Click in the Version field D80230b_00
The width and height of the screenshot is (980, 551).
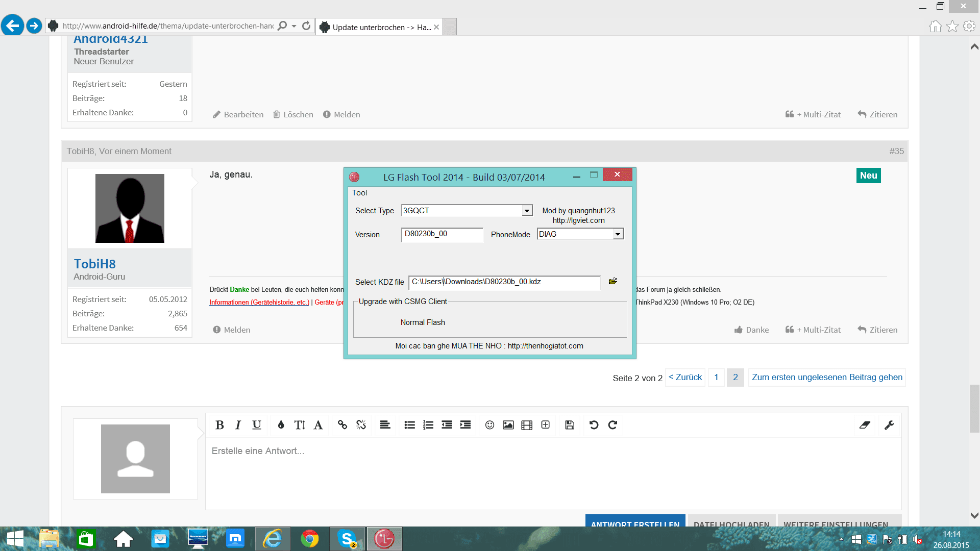[x=442, y=234]
